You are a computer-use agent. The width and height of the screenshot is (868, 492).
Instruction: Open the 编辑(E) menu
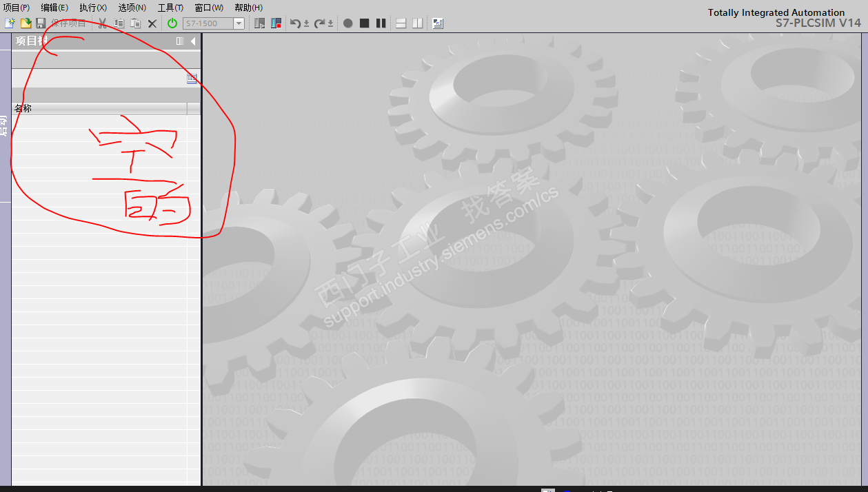[54, 8]
